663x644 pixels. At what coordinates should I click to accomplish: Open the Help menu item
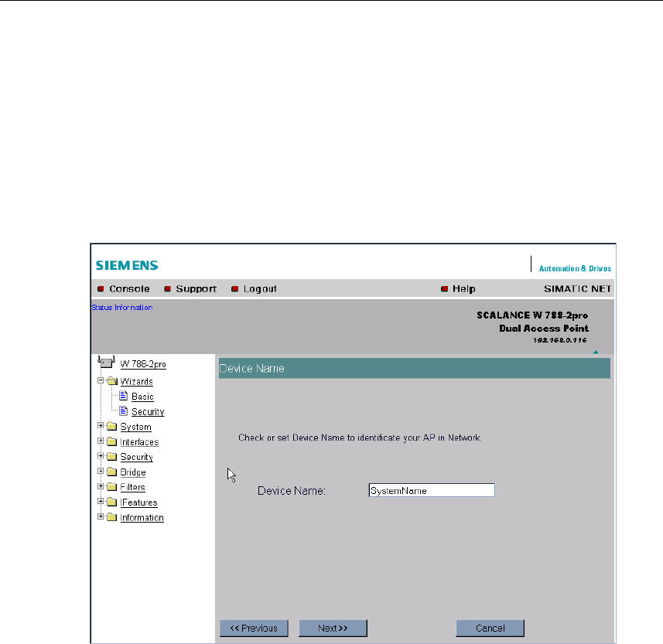(464, 289)
